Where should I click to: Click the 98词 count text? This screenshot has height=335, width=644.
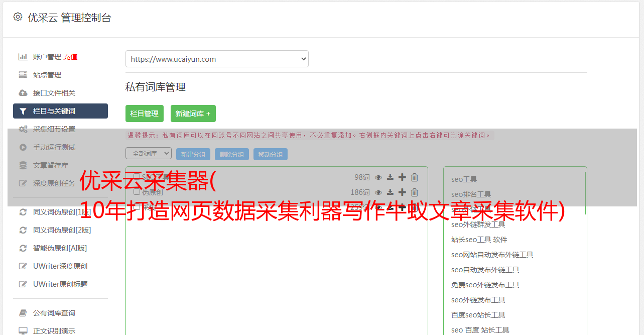(362, 177)
